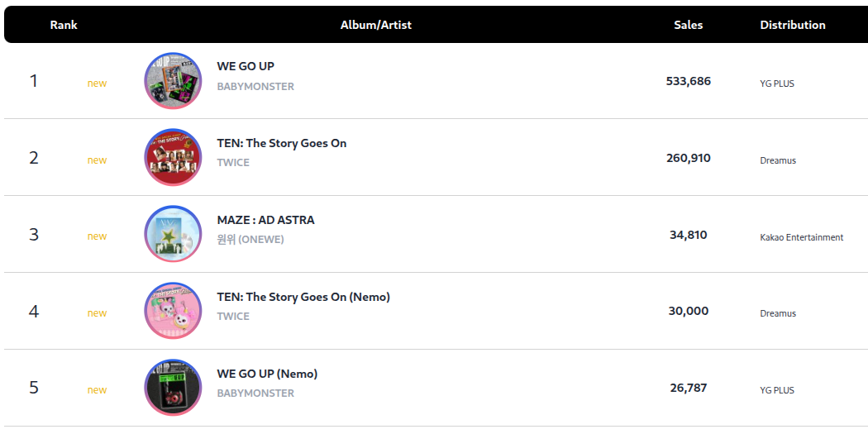Open TEN: The Story Goes On (Nemo) title

coord(303,297)
